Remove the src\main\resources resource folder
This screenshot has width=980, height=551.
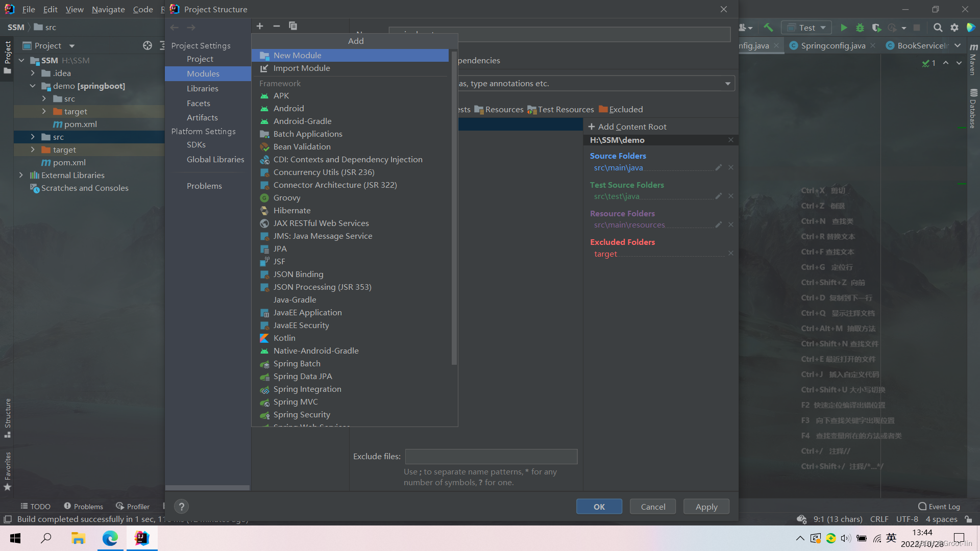pyautogui.click(x=731, y=224)
